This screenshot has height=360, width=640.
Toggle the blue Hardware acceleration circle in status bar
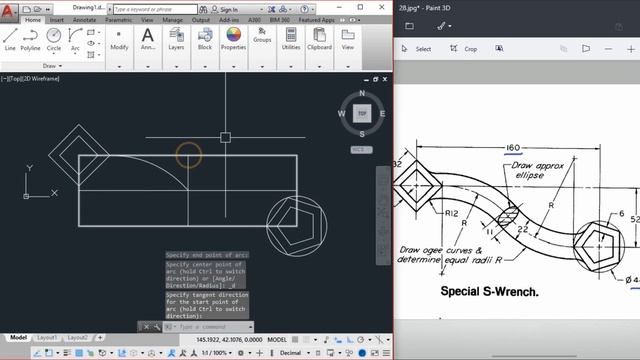tap(362, 353)
